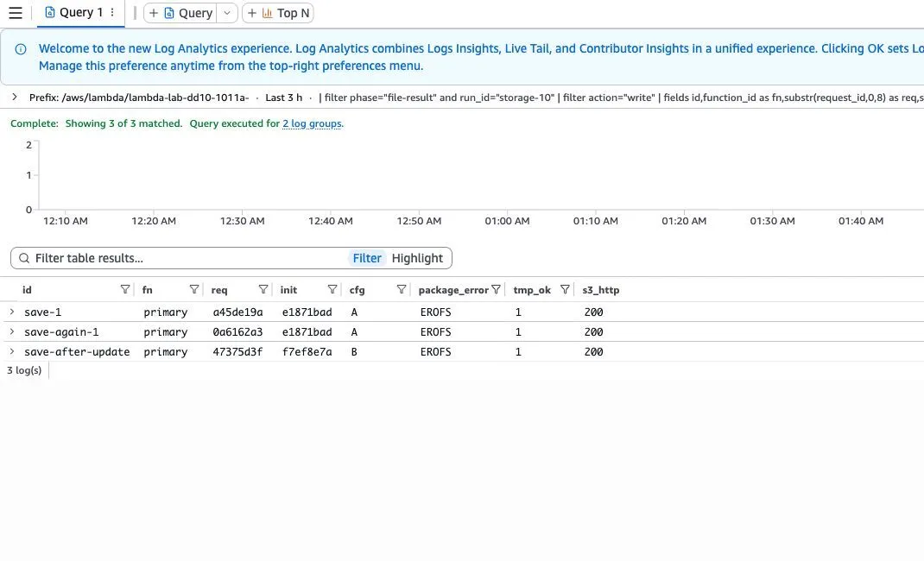Switch to Filter mode

point(367,258)
